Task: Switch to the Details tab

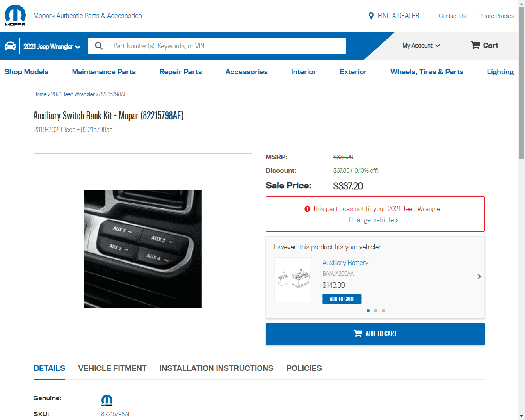Action: [x=49, y=368]
